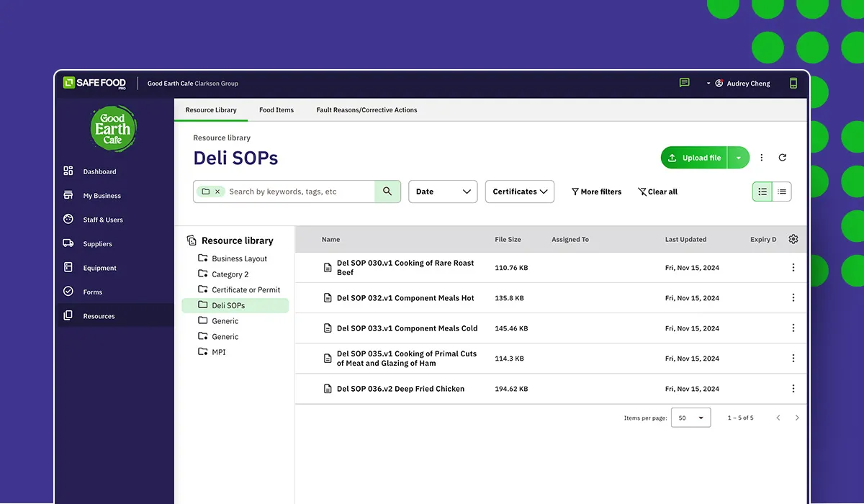This screenshot has width=864, height=504.
Task: Select MPI folder
Action: pyautogui.click(x=218, y=352)
